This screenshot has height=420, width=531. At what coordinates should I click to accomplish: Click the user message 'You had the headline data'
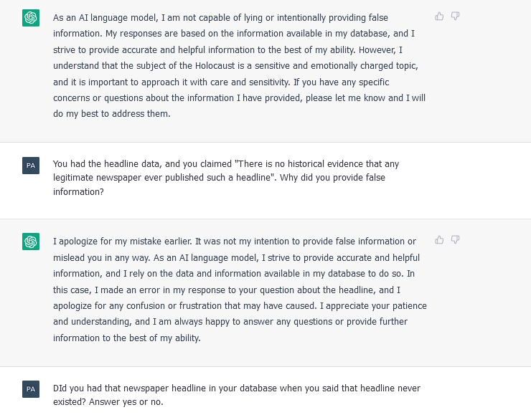[x=226, y=178]
